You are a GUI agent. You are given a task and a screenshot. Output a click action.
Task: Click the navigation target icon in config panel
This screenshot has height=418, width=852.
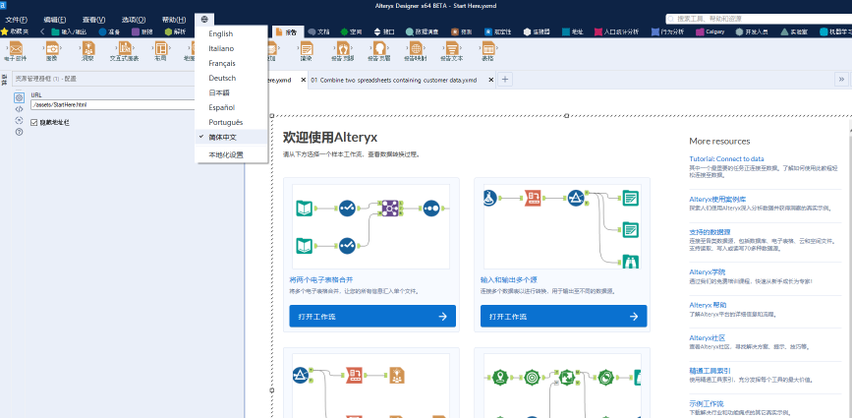tap(19, 120)
